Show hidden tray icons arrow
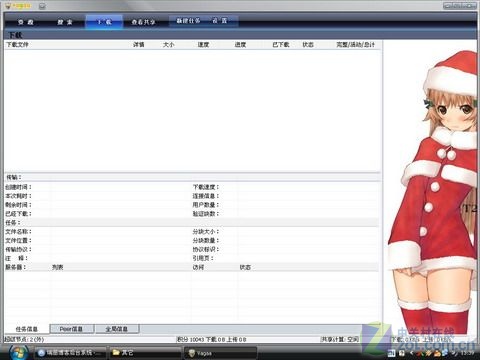 coord(412,353)
